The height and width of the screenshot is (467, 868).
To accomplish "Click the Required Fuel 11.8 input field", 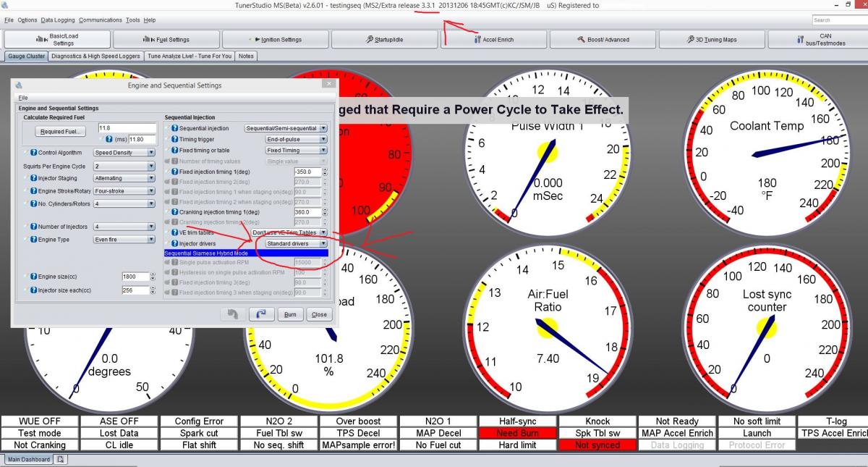I will coord(127,128).
